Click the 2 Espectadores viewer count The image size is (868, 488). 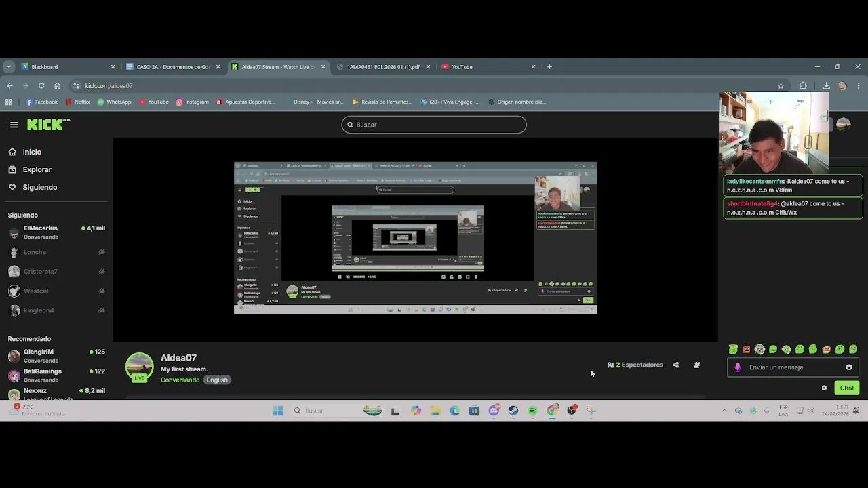click(635, 365)
